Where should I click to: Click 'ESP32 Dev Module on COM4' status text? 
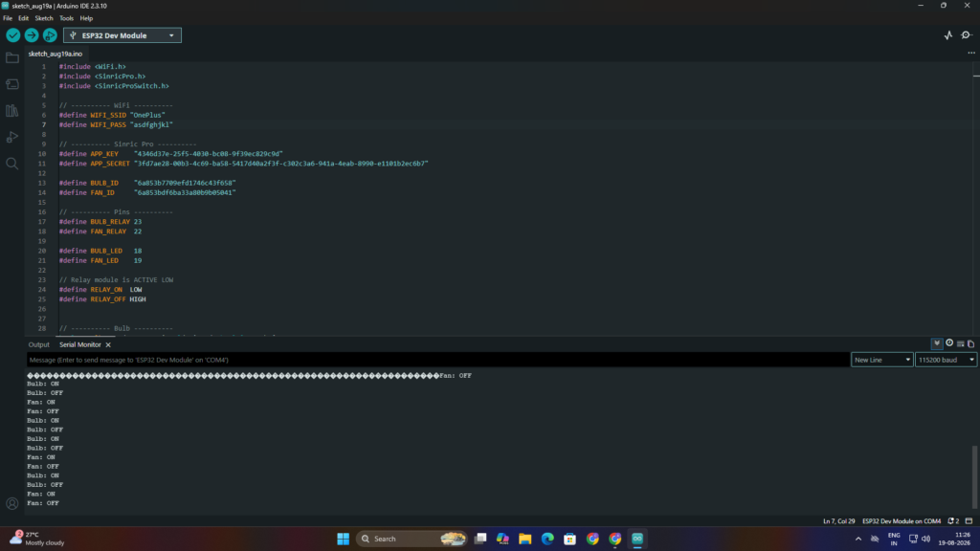pos(902,521)
